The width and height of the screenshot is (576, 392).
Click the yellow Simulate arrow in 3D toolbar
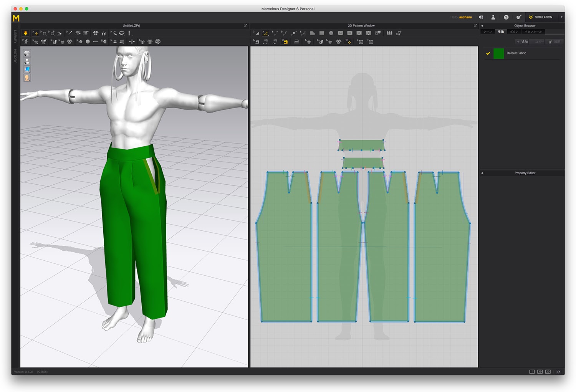[25, 33]
